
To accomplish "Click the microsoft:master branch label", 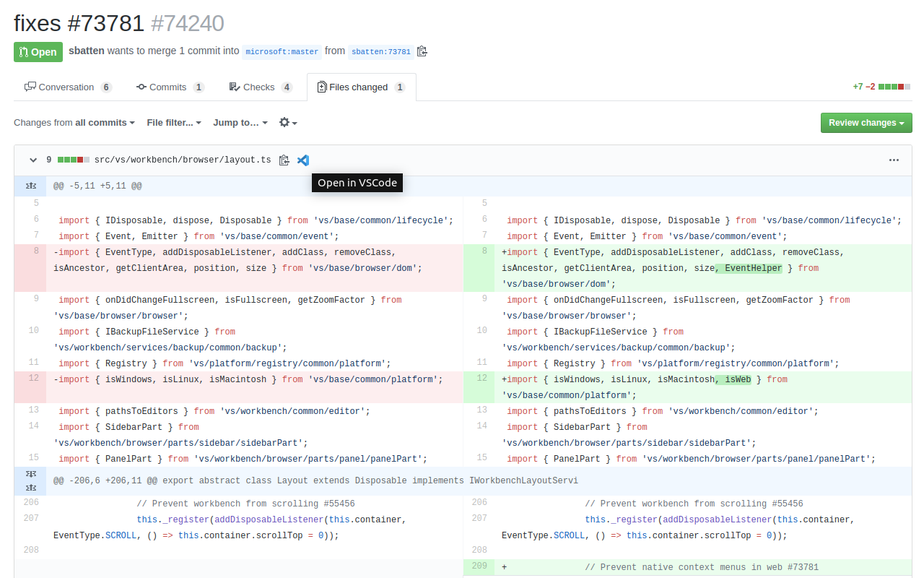I will [x=282, y=51].
